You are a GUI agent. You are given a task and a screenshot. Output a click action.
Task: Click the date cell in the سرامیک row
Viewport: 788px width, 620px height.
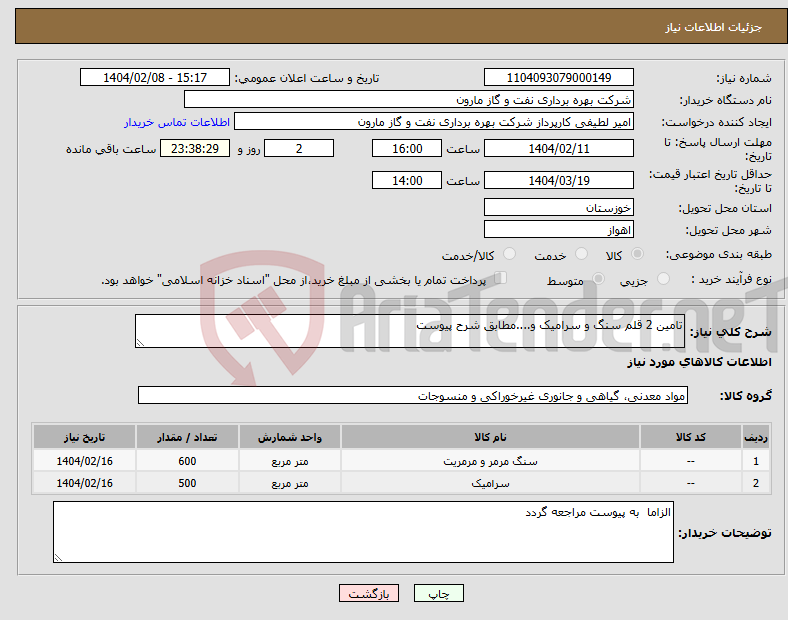(84, 483)
